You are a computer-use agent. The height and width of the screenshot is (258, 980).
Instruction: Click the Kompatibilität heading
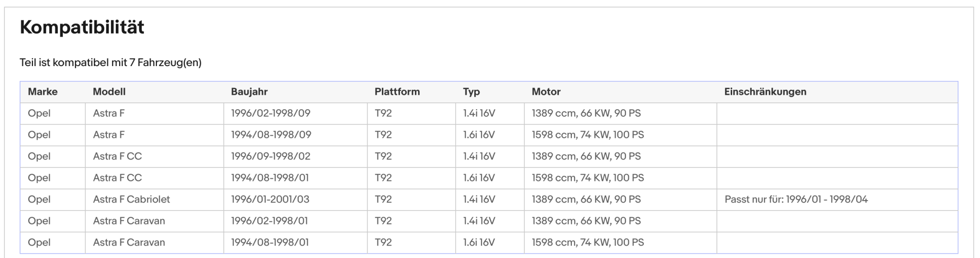pyautogui.click(x=82, y=27)
